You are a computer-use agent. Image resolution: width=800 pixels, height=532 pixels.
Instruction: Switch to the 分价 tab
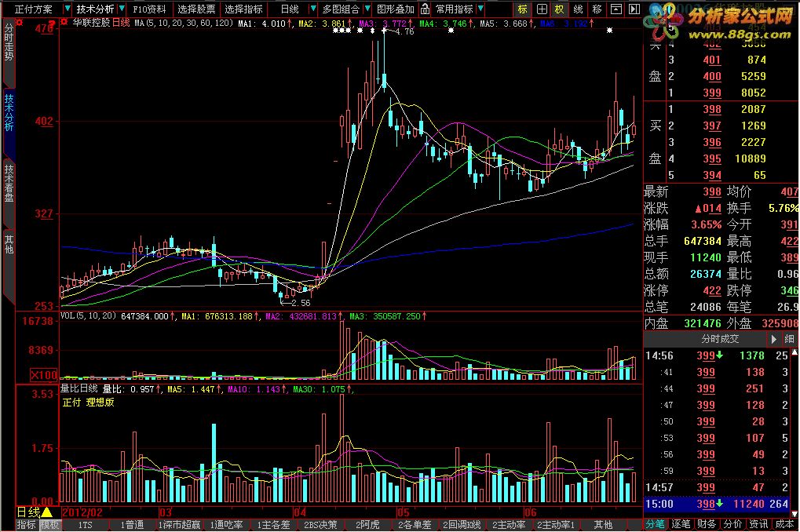coord(732,524)
